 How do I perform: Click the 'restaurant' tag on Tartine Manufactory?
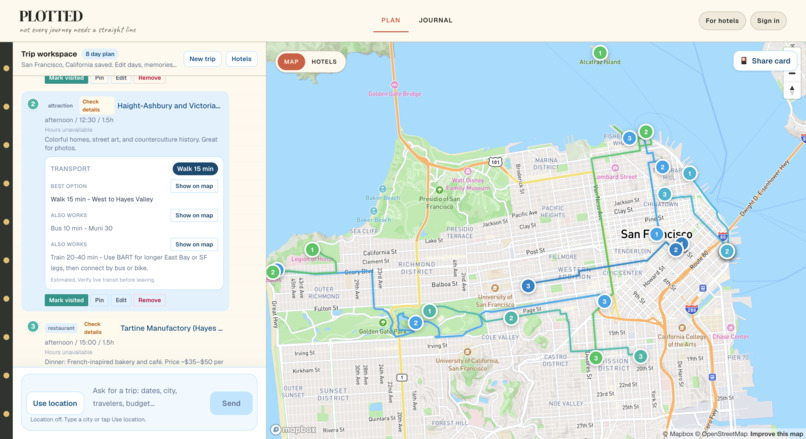pyautogui.click(x=61, y=328)
